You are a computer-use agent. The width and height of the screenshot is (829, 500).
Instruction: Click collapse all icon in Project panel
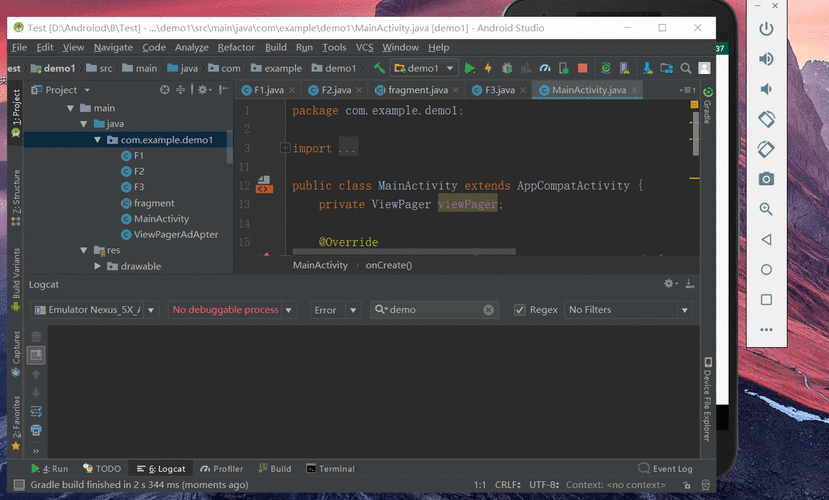coord(180,90)
